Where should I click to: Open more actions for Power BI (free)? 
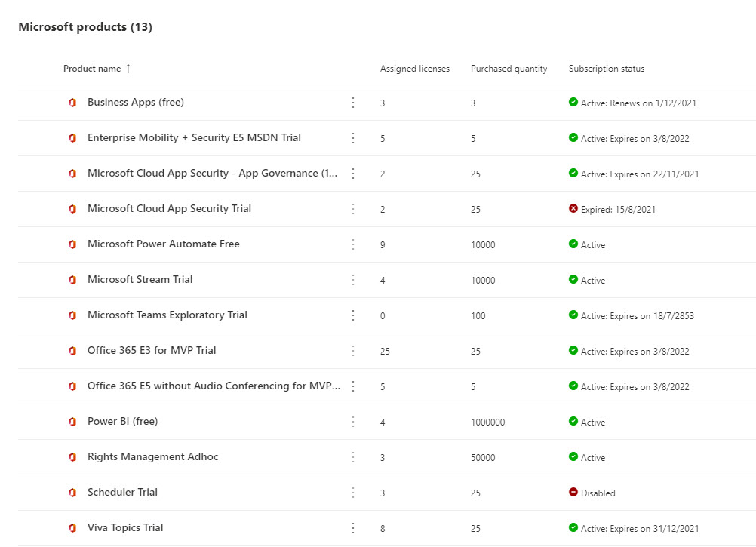click(x=353, y=422)
